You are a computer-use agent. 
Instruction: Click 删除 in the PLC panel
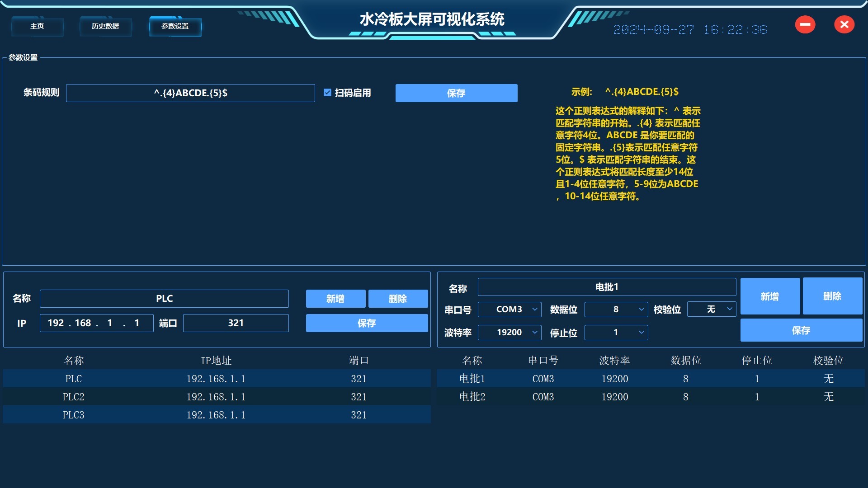coord(398,299)
